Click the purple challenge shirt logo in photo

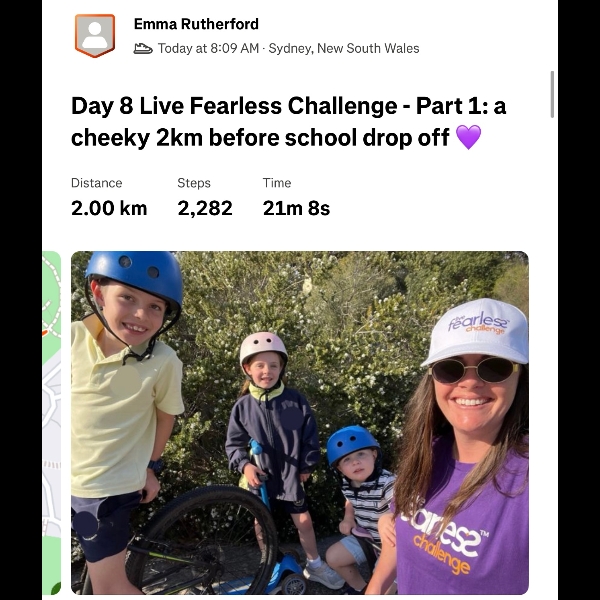[444, 536]
